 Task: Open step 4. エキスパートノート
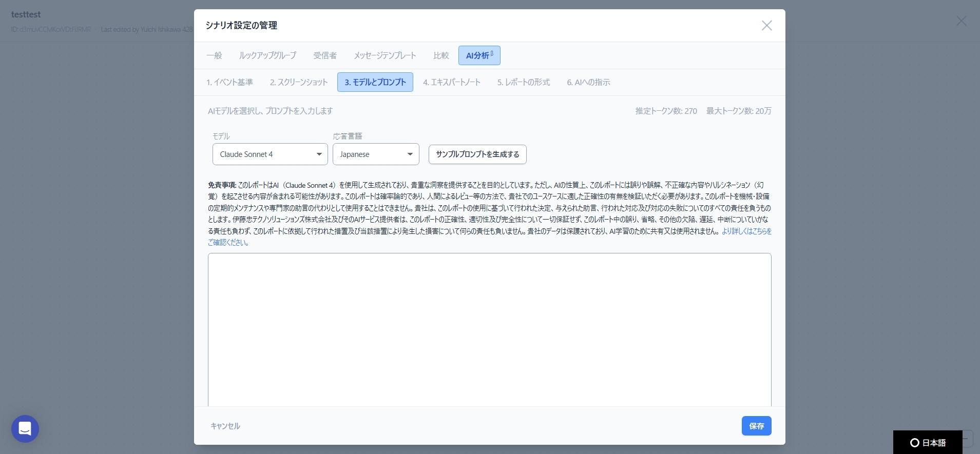pos(452,82)
